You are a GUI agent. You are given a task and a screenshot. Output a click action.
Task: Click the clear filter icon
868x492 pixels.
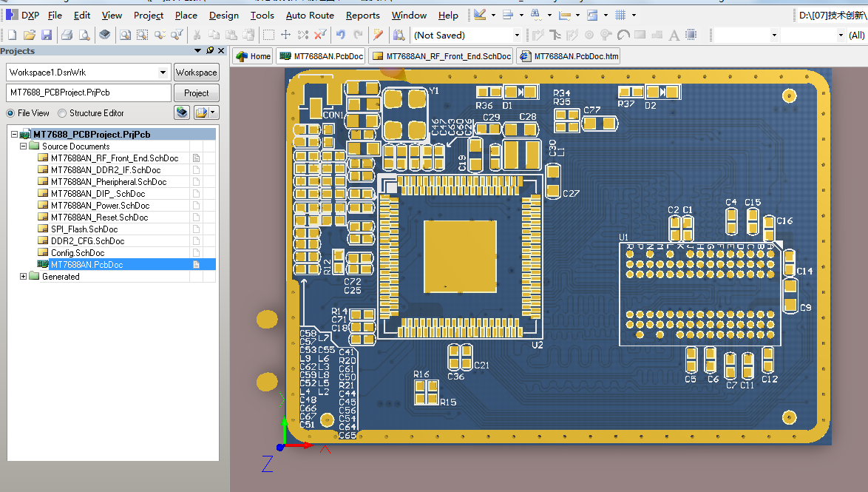click(x=320, y=35)
